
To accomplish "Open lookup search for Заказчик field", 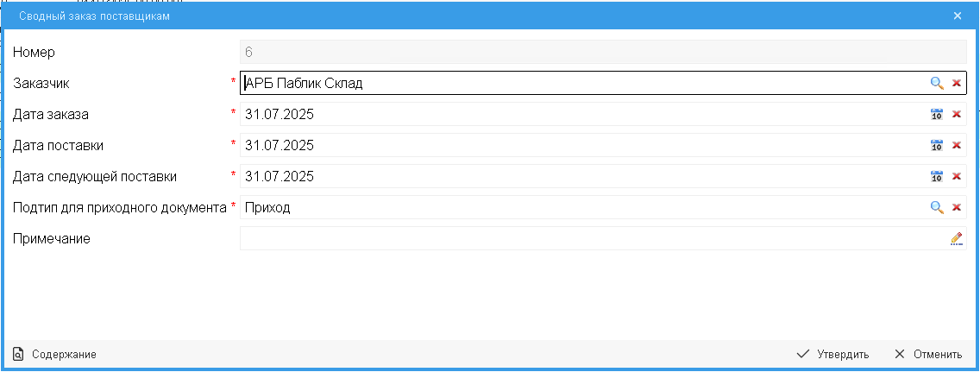I will [x=936, y=83].
